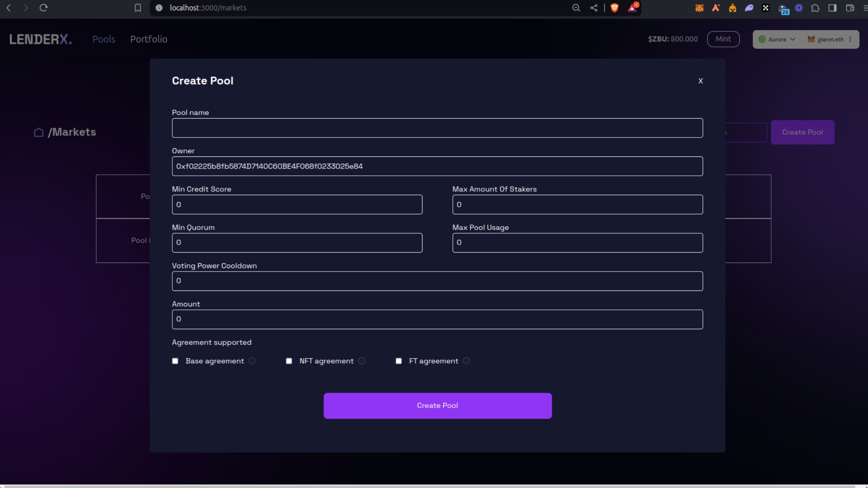Click the LENDERX logo icon

[x=40, y=39]
